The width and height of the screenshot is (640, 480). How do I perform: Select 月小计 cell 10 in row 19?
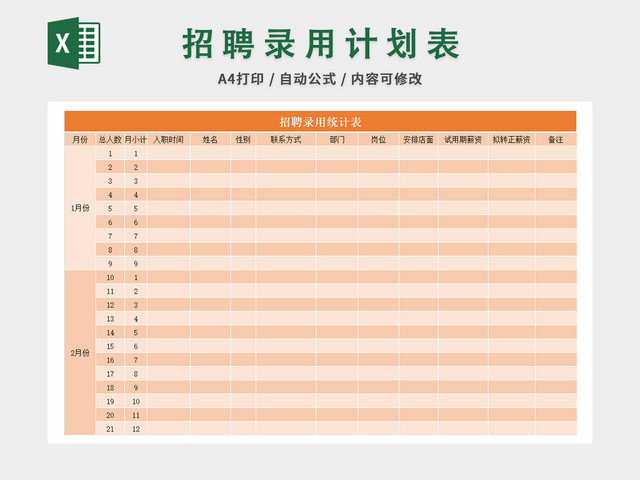[136, 401]
